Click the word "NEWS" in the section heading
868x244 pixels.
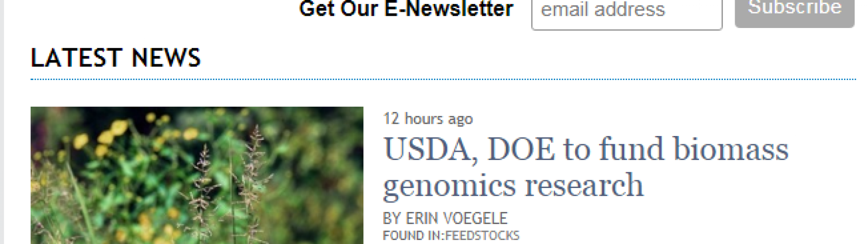click(166, 58)
